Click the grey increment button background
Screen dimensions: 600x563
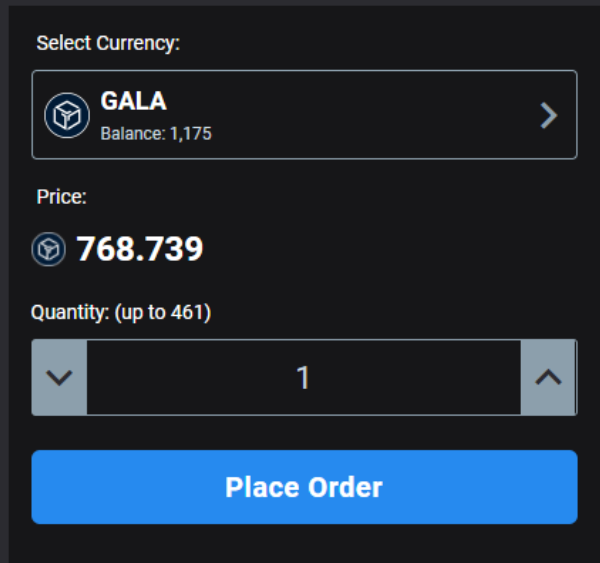549,377
